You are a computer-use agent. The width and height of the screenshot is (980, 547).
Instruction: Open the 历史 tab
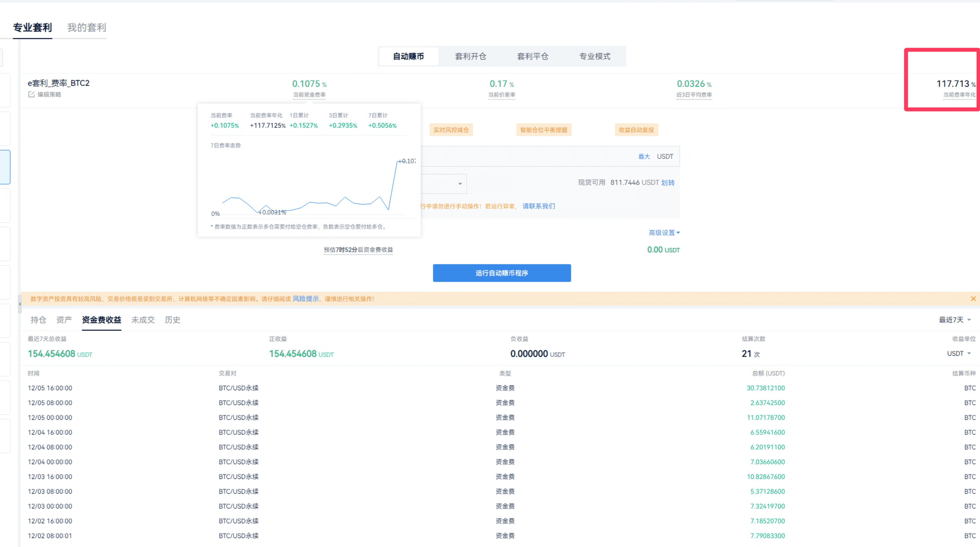click(x=172, y=320)
